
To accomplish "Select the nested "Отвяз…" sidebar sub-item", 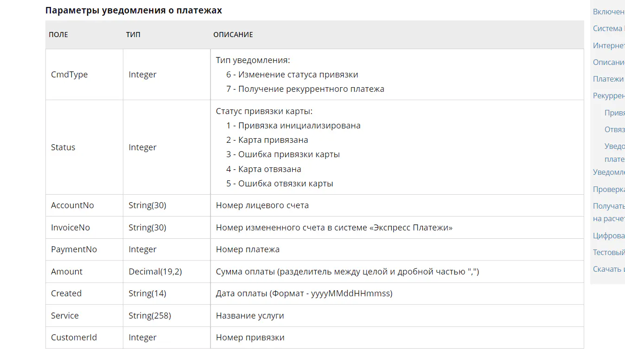I will 614,129.
